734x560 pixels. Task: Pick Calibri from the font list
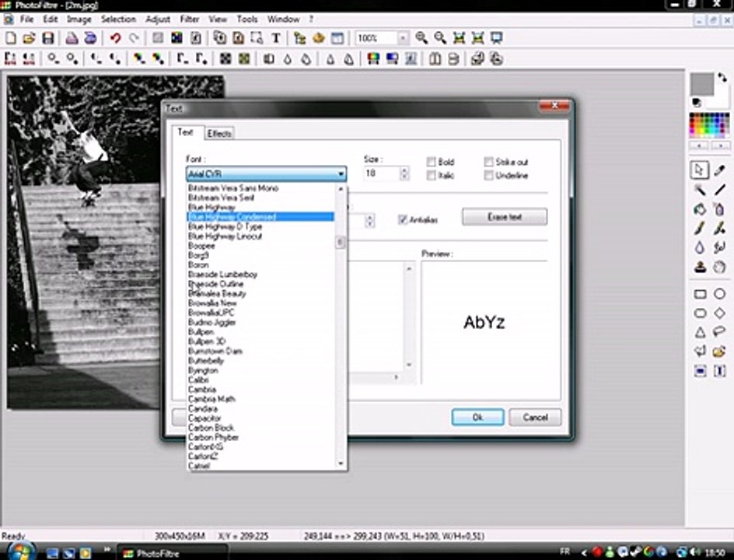260,380
